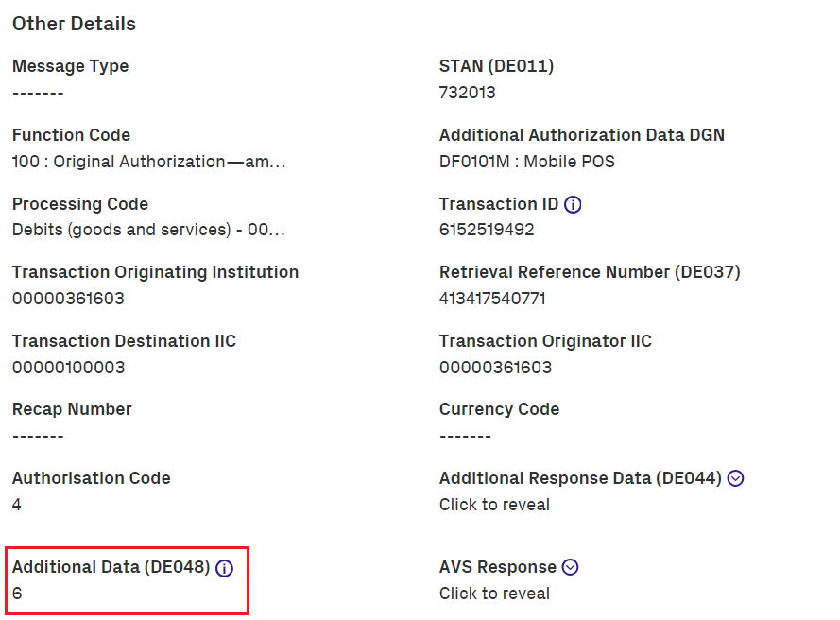Click the Transaction ID info icon
Image resolution: width=840 pixels, height=620 pixels.
pyautogui.click(x=573, y=204)
